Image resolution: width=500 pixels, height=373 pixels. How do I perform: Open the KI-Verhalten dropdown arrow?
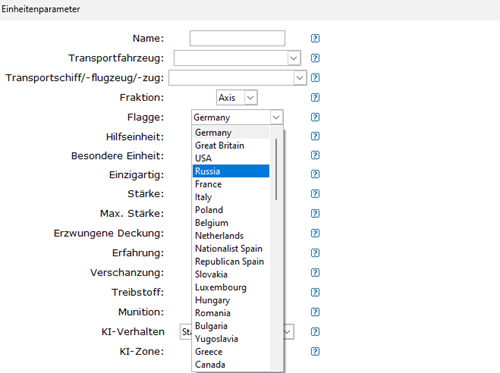(288, 332)
